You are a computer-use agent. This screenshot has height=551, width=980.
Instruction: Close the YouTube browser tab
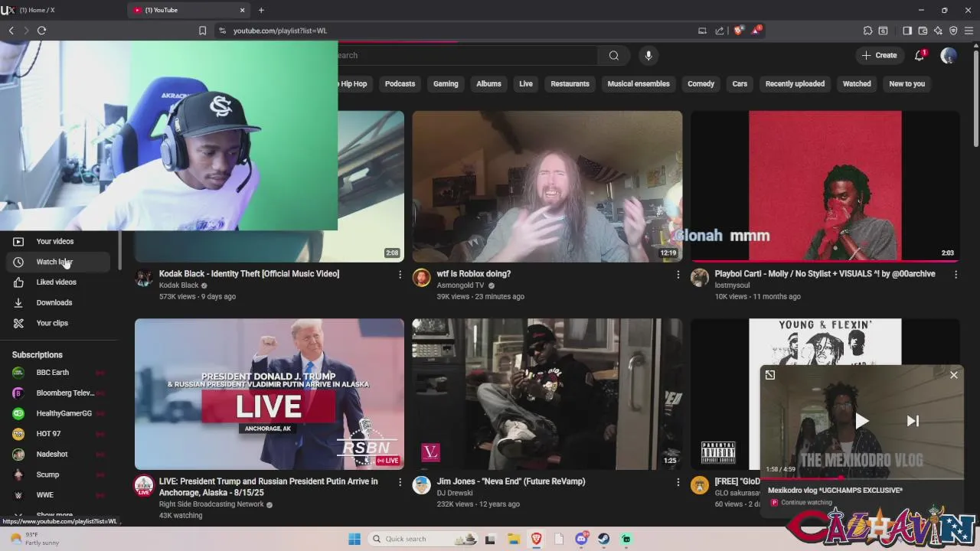point(243,10)
